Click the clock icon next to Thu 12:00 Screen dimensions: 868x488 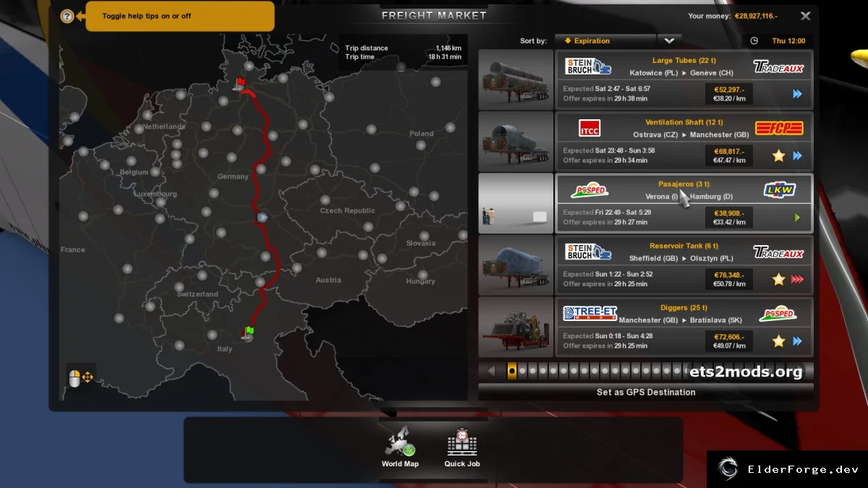754,41
